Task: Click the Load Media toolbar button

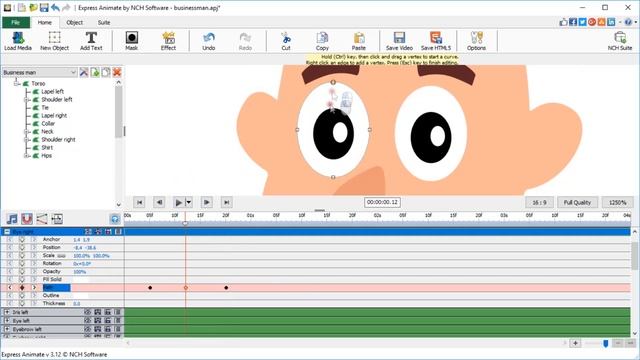Action: (x=18, y=41)
